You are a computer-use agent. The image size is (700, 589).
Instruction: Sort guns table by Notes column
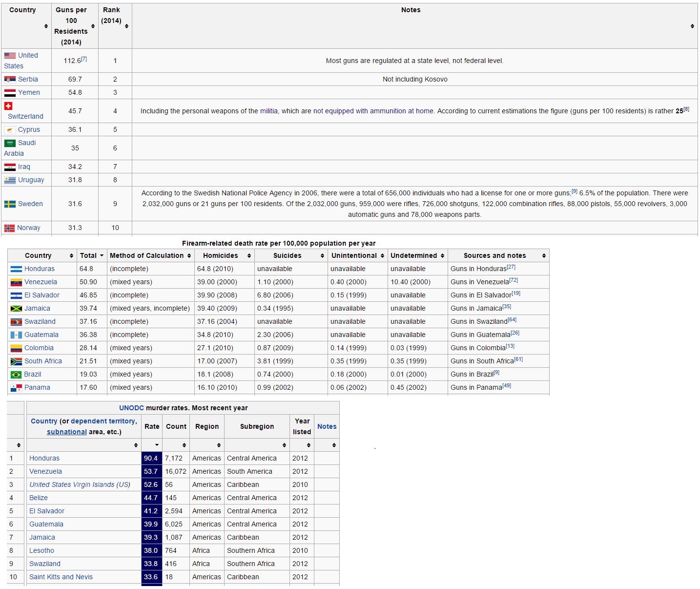[x=692, y=26]
